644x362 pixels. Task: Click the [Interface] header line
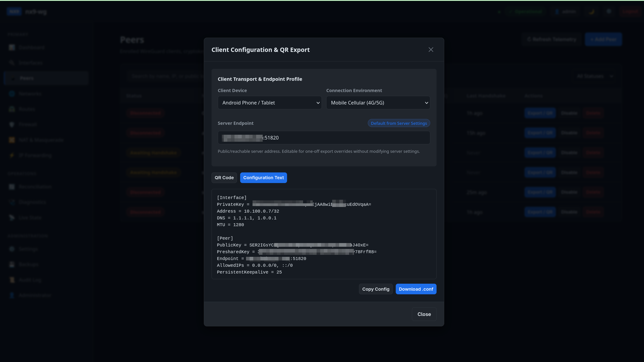[232, 198]
